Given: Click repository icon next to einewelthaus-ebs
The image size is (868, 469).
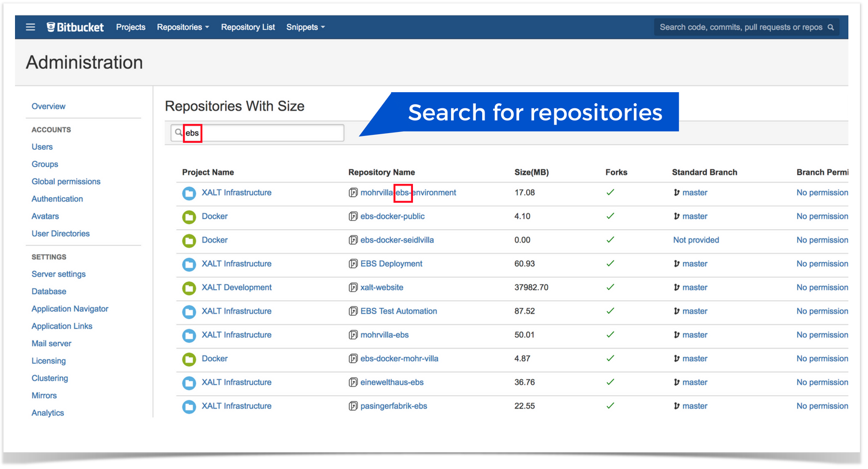Looking at the screenshot, I should click(353, 382).
